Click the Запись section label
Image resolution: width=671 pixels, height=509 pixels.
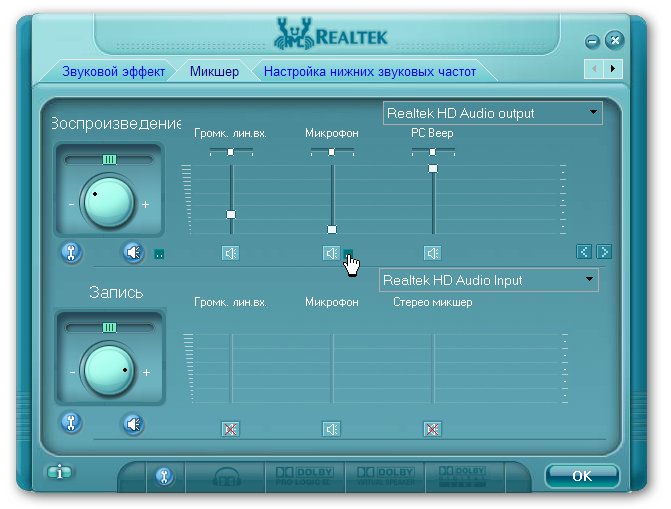[116, 292]
